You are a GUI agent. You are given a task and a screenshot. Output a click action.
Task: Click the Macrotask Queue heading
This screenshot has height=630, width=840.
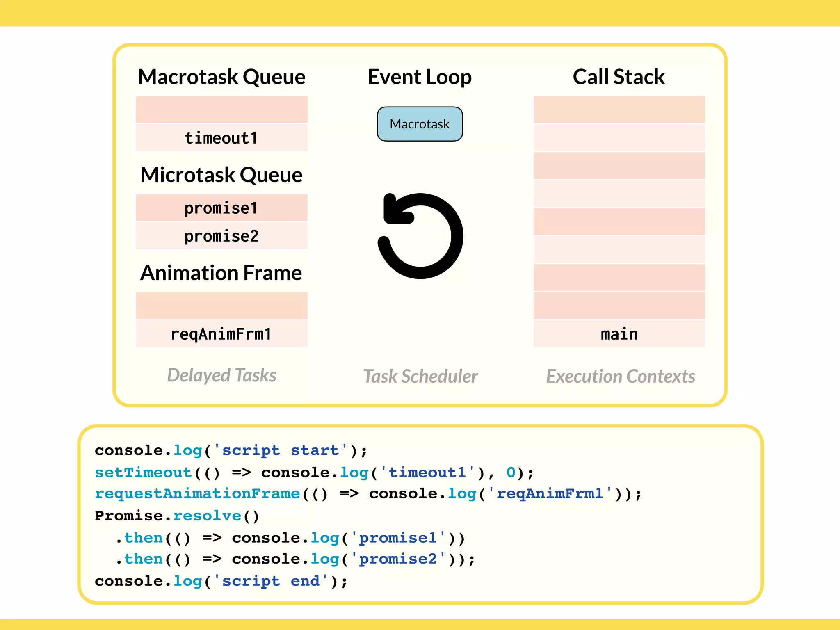click(221, 77)
